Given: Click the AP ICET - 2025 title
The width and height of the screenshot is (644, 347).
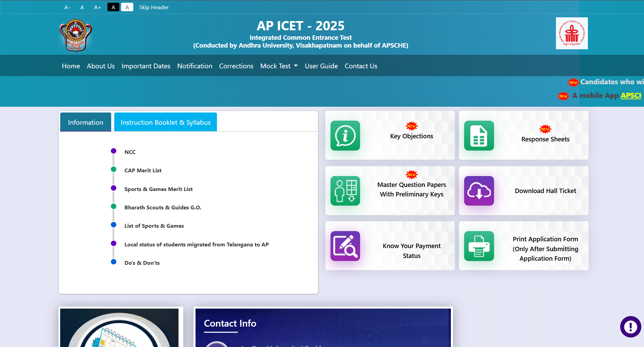Looking at the screenshot, I should point(301,26).
